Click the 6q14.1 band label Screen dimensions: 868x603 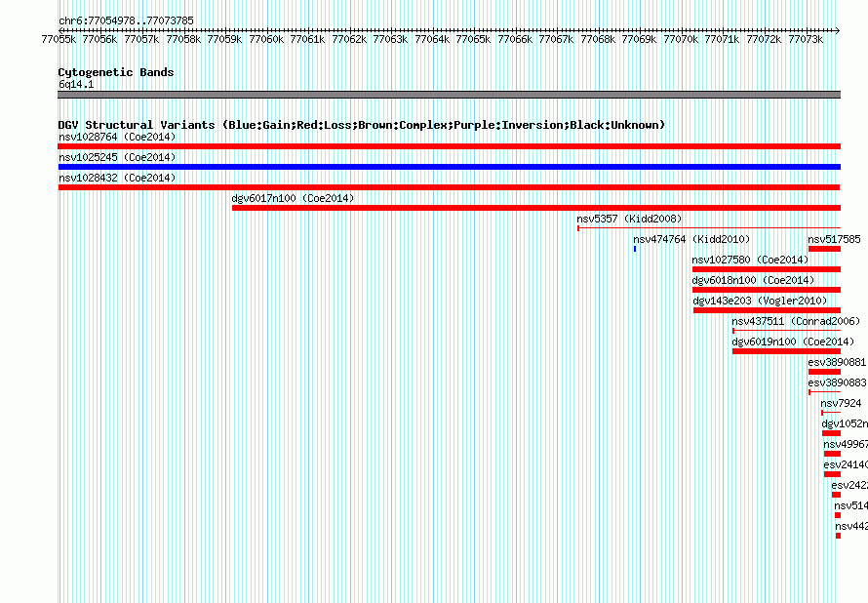76,84
